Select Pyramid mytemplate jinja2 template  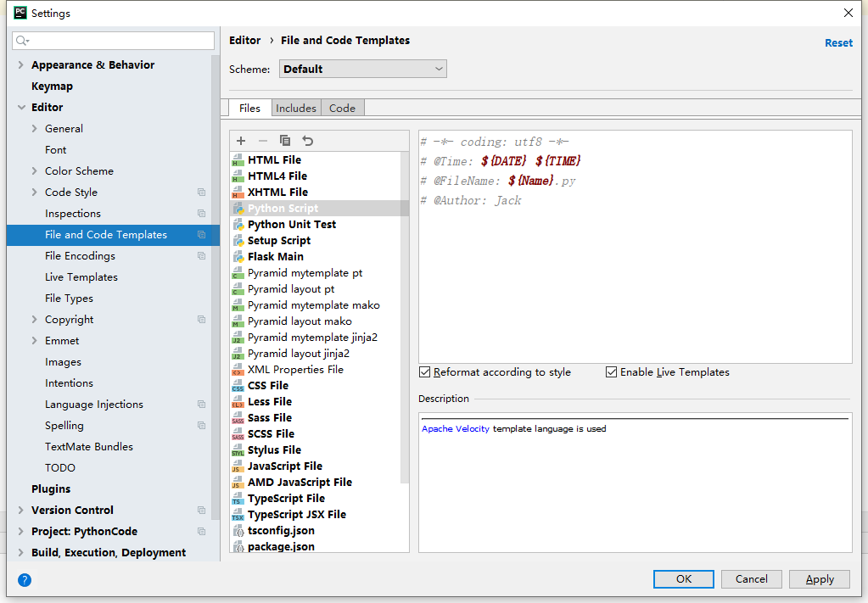point(312,338)
